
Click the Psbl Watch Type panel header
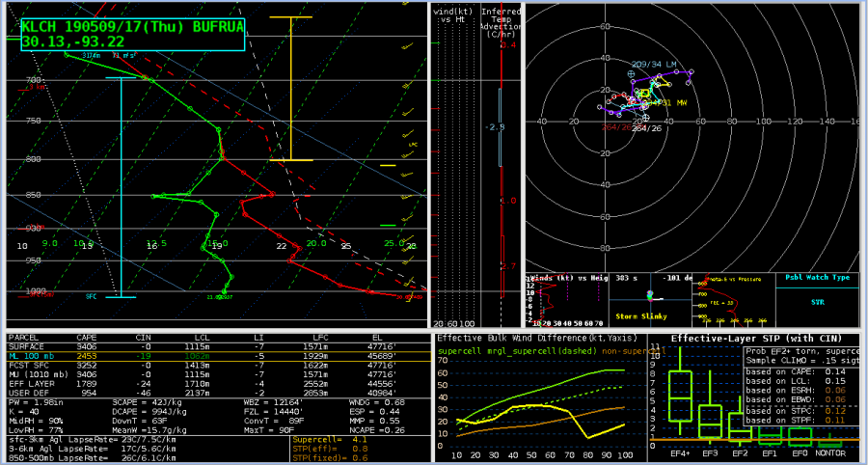pyautogui.click(x=817, y=278)
